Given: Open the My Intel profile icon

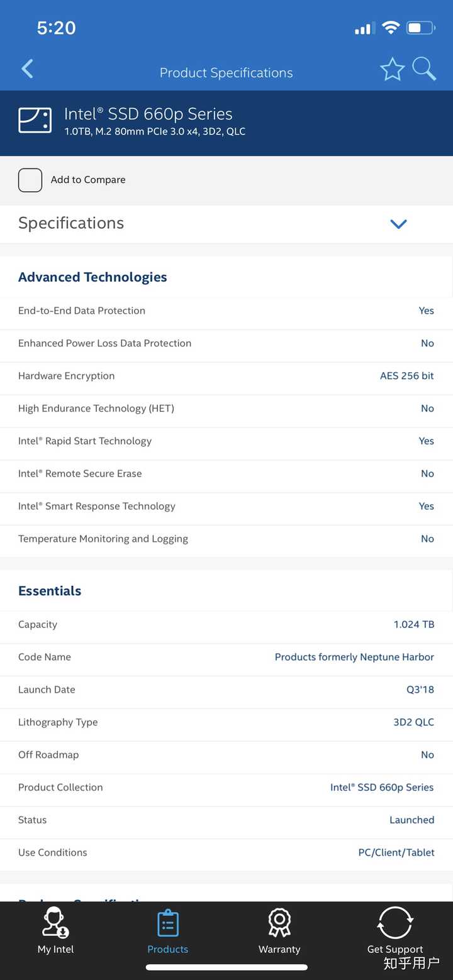Looking at the screenshot, I should 55,923.
